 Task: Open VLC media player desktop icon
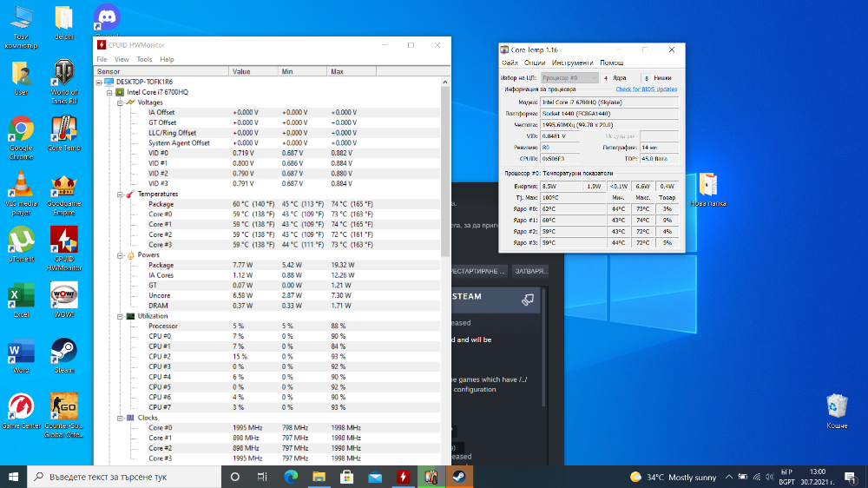21,193
